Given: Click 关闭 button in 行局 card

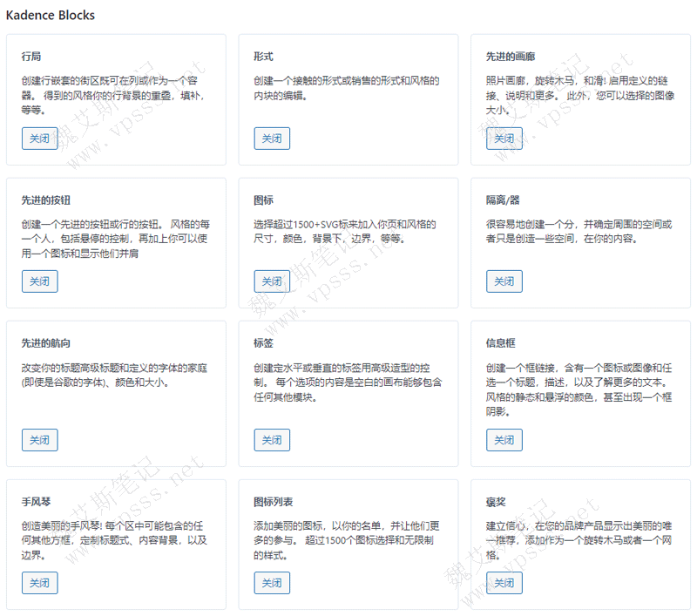Looking at the screenshot, I should point(39,139).
